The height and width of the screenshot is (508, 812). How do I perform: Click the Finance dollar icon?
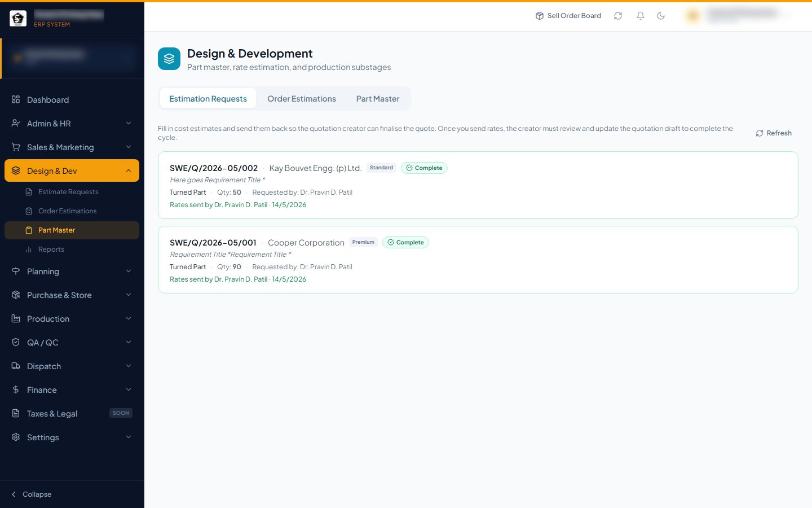click(16, 390)
